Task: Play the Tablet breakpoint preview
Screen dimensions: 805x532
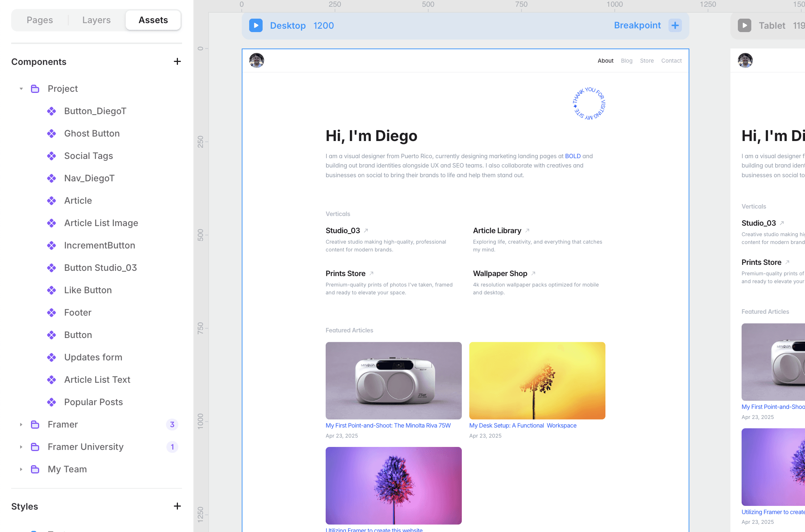Action: point(745,25)
